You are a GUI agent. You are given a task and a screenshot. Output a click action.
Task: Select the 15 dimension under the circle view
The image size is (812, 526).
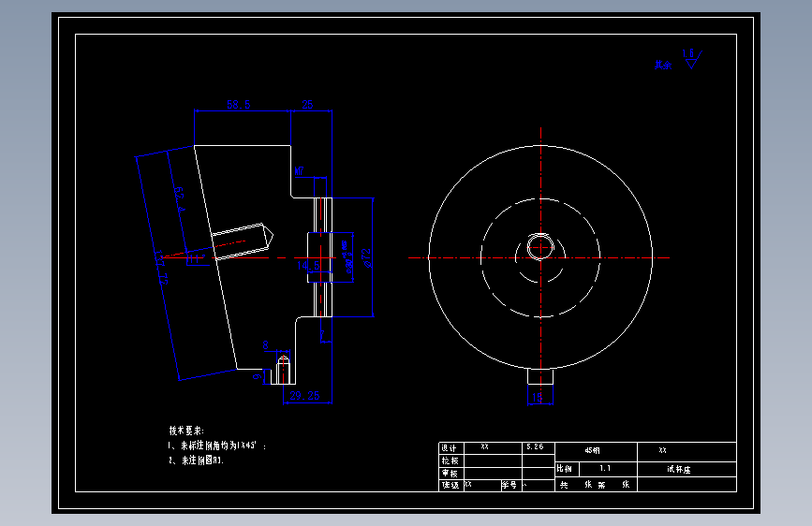pyautogui.click(x=538, y=398)
